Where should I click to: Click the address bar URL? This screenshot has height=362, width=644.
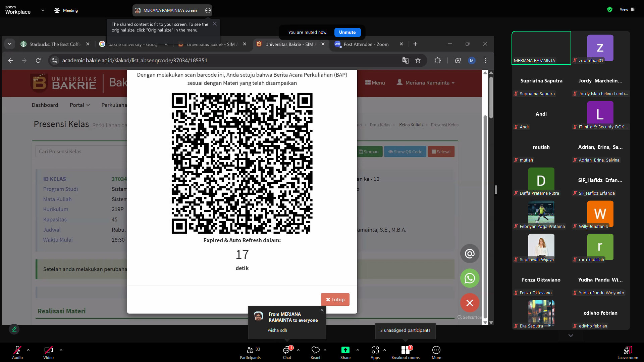135,60
